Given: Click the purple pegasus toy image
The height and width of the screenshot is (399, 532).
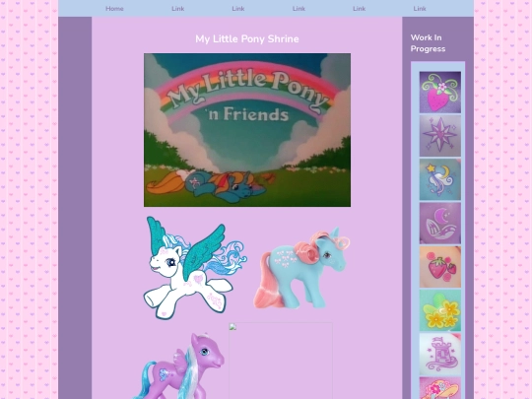Looking at the screenshot, I should tap(178, 366).
